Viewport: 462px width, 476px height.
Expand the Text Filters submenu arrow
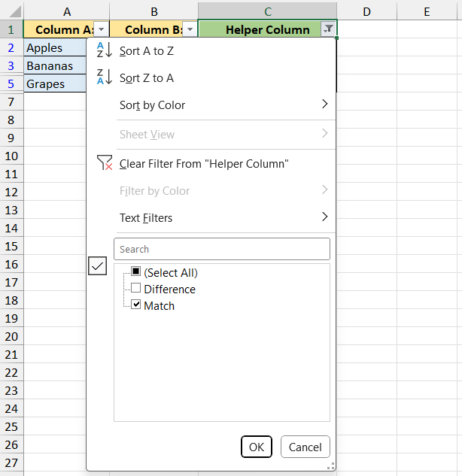pos(325,217)
